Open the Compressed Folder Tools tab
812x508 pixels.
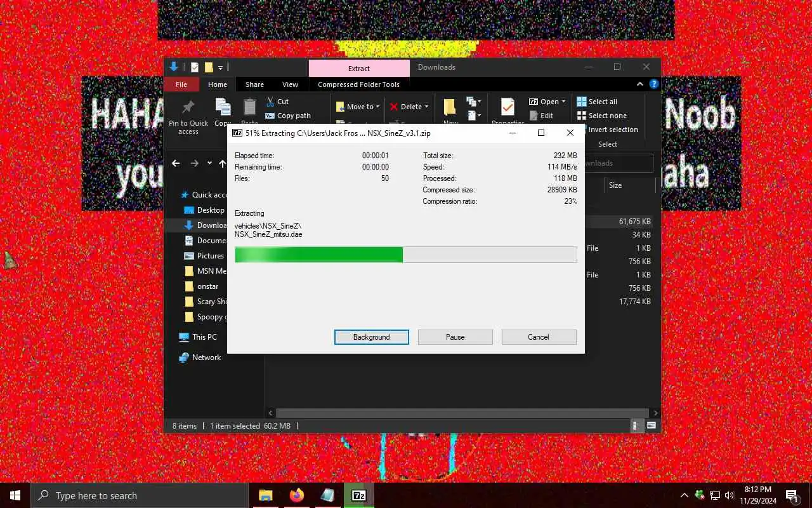358,84
